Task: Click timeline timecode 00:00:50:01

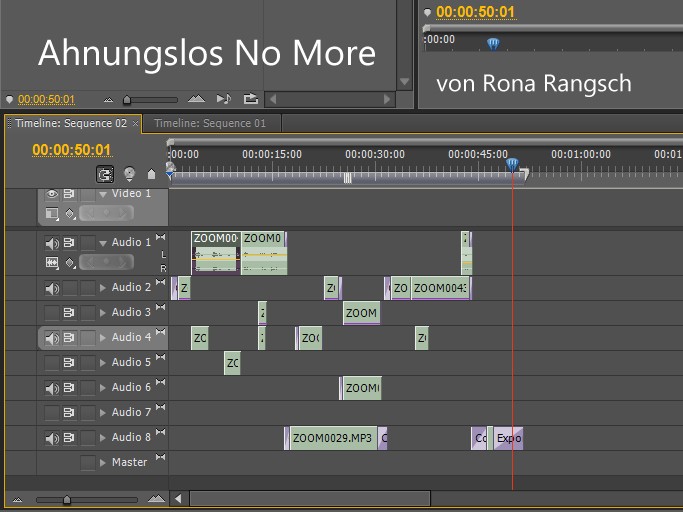Action: tap(71, 150)
